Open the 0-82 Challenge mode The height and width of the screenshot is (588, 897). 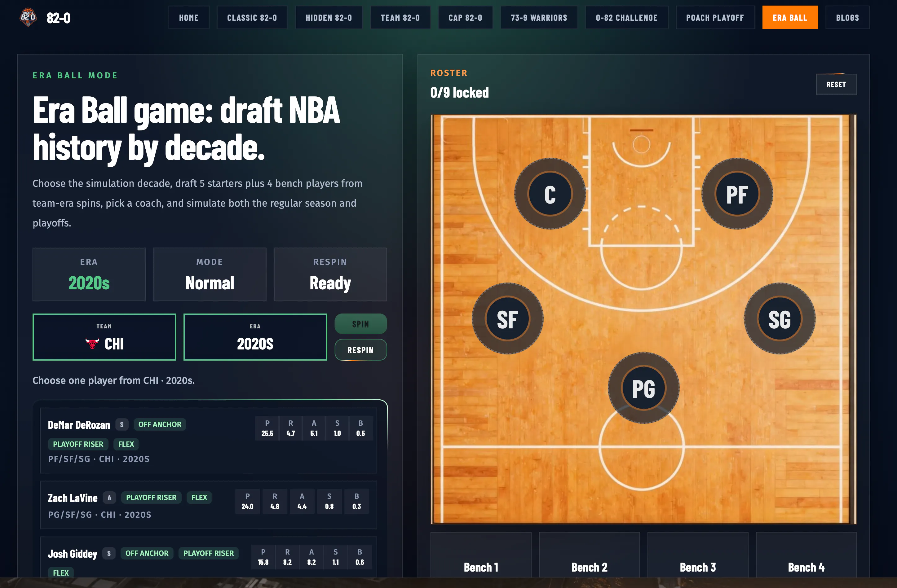tap(627, 17)
